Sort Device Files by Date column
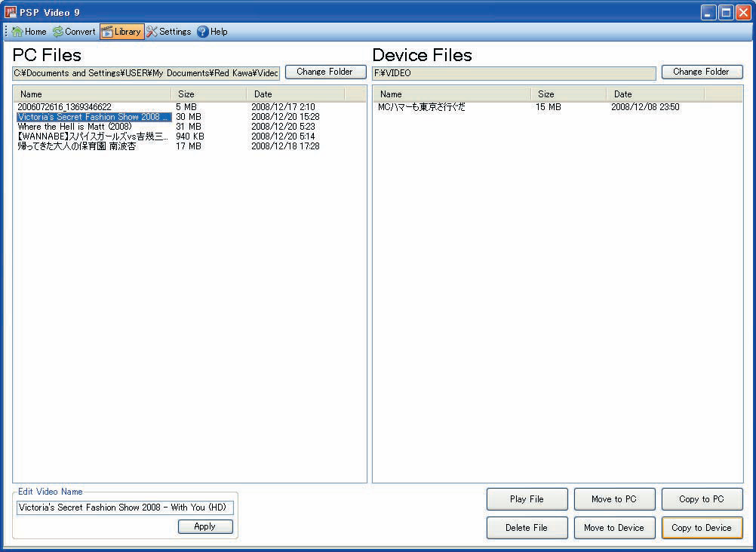This screenshot has width=756, height=552. click(656, 94)
